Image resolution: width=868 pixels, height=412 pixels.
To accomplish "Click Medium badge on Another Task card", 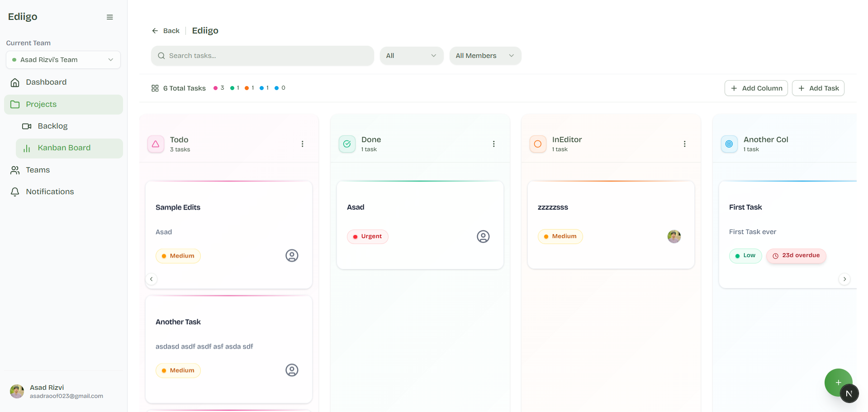I will click(178, 371).
